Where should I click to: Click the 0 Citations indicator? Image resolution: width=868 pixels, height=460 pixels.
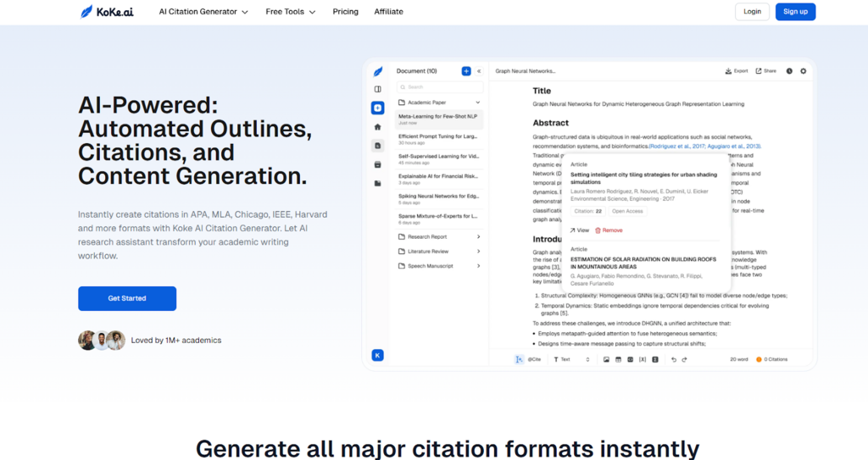point(771,359)
